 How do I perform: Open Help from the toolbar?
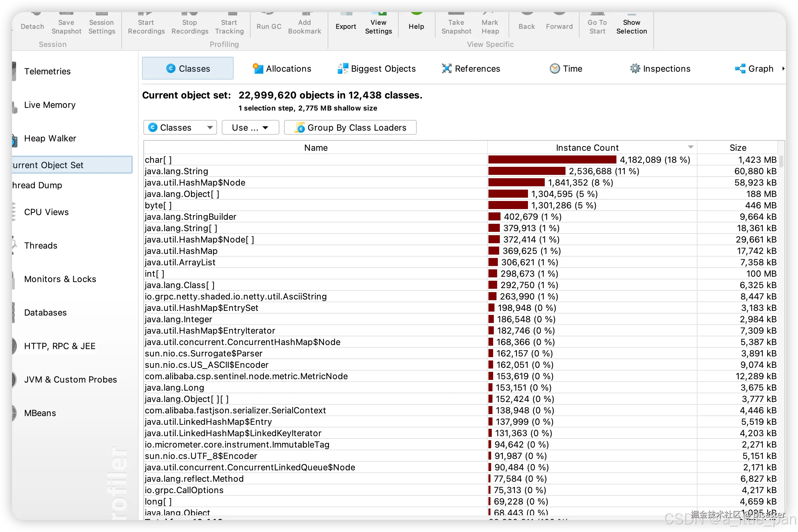[x=416, y=22]
